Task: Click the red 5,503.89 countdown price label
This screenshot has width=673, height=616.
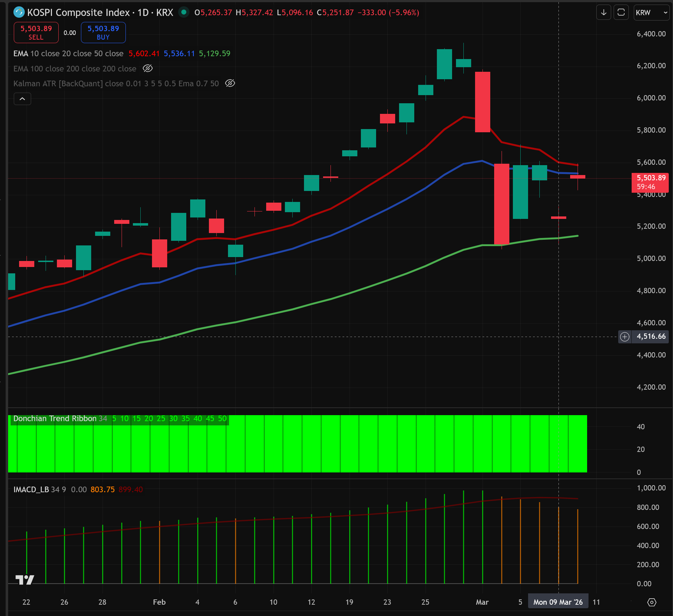Action: point(650,182)
